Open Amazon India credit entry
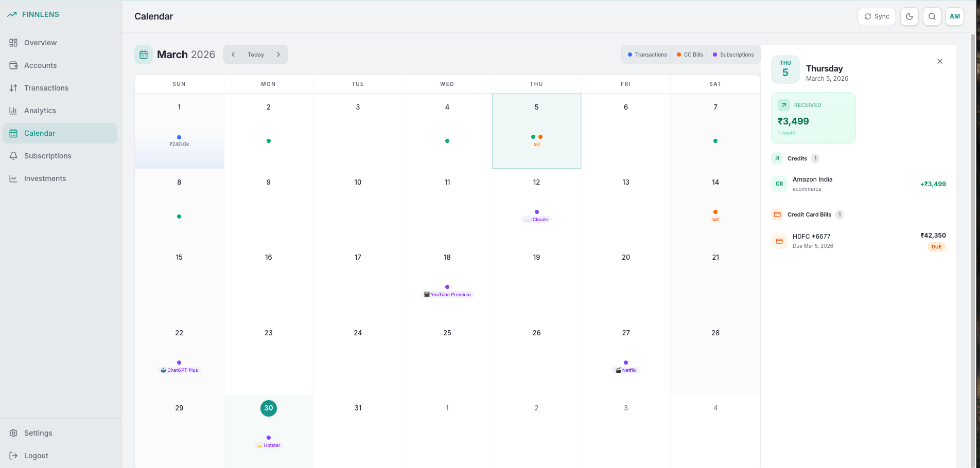Screen dimensions: 980x468 pos(859,184)
